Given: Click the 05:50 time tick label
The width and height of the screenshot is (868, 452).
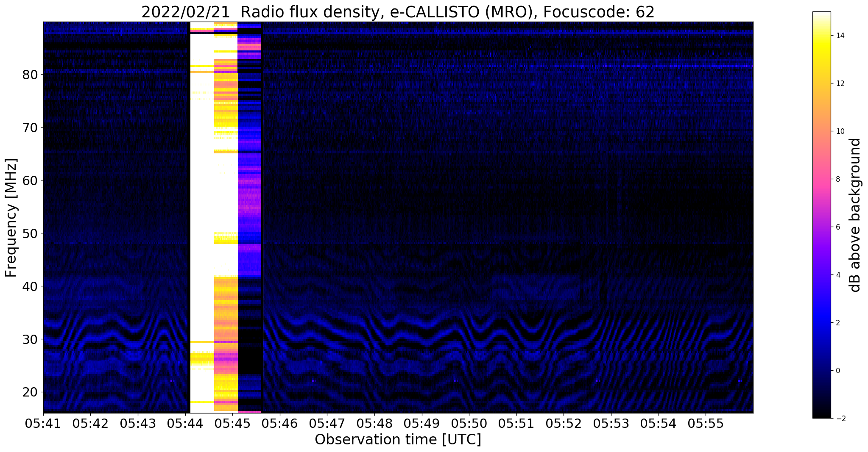Looking at the screenshot, I should 469,423.
